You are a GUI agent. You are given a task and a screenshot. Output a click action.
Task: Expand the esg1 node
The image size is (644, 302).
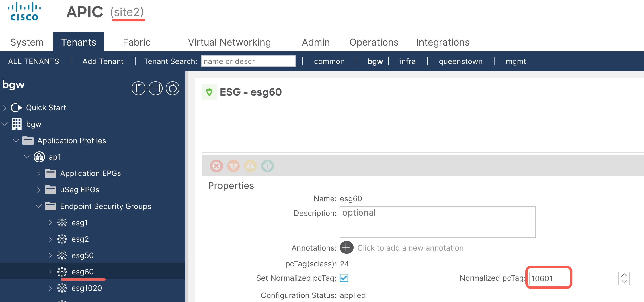click(x=50, y=222)
